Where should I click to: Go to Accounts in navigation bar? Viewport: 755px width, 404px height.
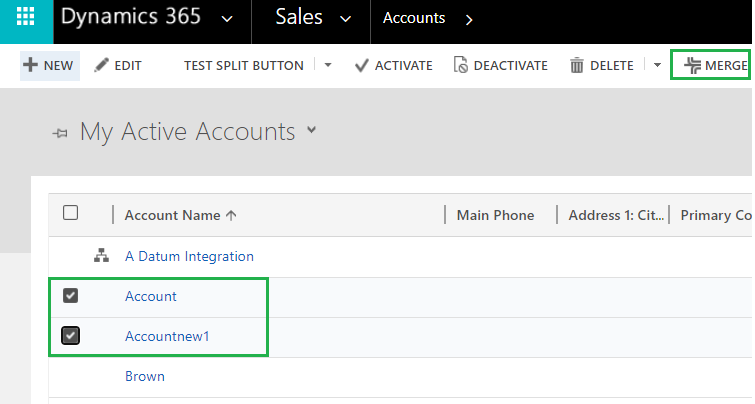[x=414, y=18]
